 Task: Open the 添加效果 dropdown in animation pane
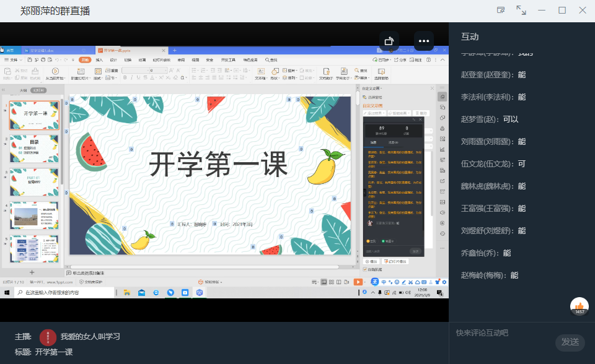[374, 113]
